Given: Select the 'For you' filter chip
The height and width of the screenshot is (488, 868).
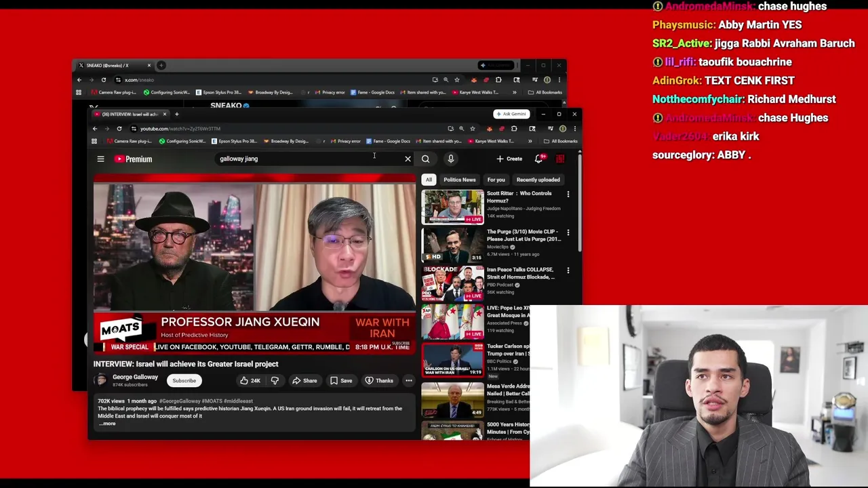Looking at the screenshot, I should point(496,180).
